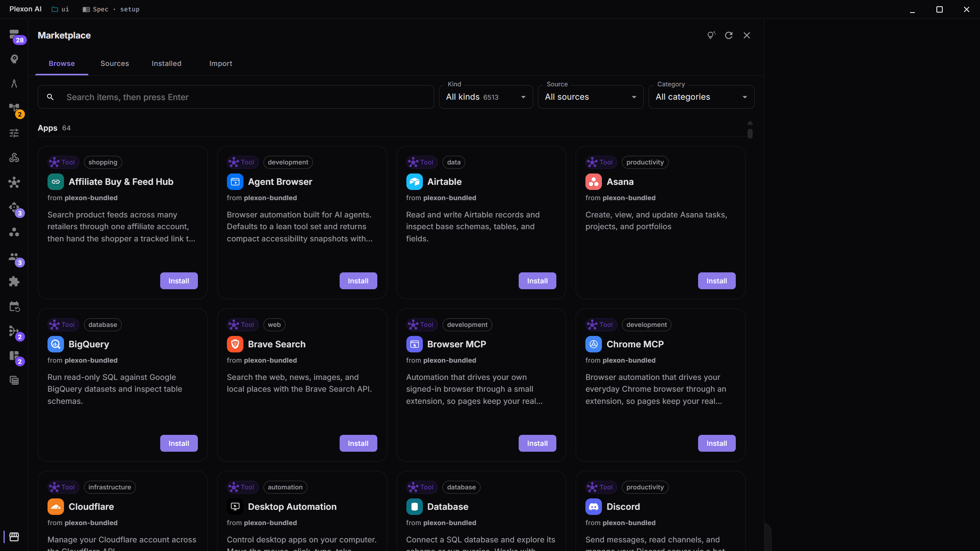The height and width of the screenshot is (551, 980).
Task: Click the ui folder in title bar
Action: coord(60,9)
